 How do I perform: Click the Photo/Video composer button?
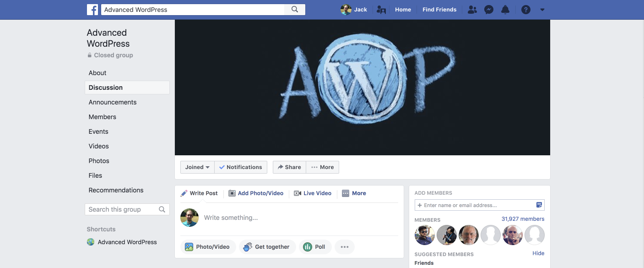pos(208,247)
